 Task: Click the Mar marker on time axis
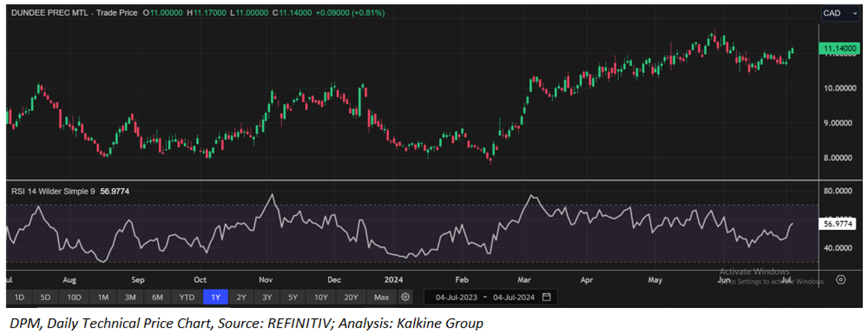524,280
